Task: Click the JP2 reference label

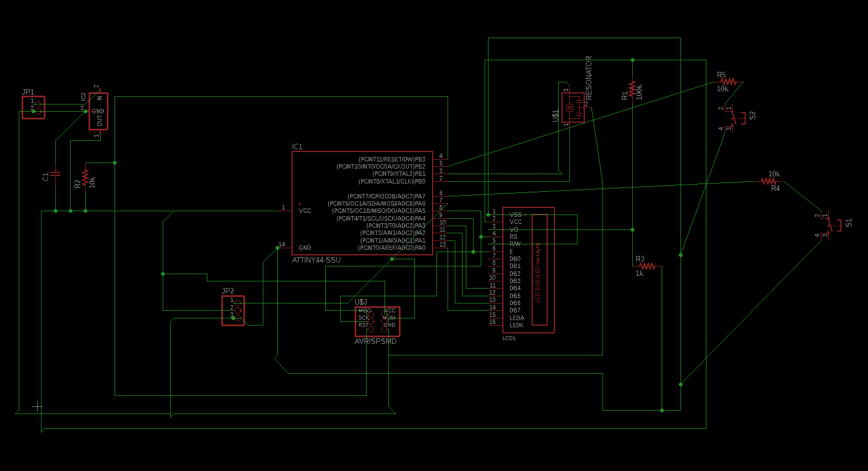Action: [228, 291]
